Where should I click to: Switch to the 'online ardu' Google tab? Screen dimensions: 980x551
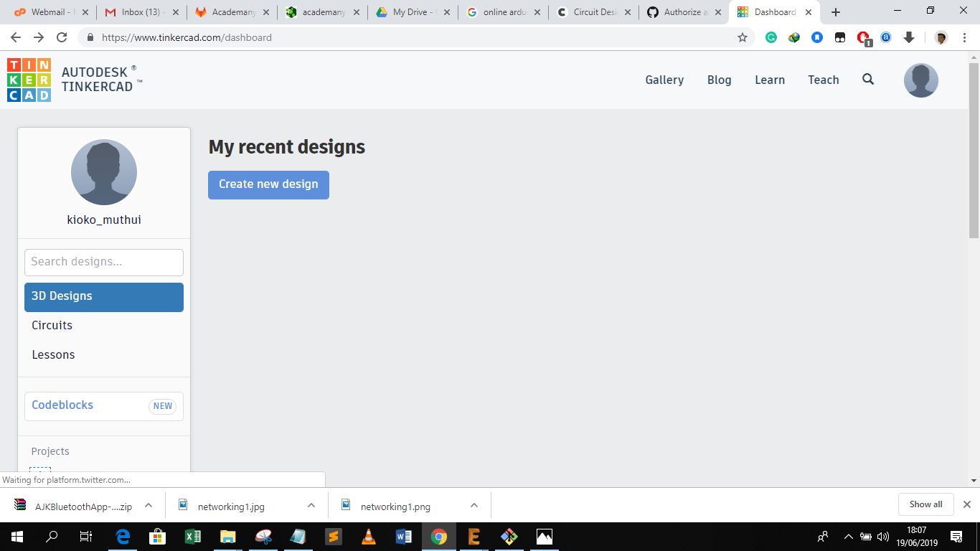click(501, 12)
